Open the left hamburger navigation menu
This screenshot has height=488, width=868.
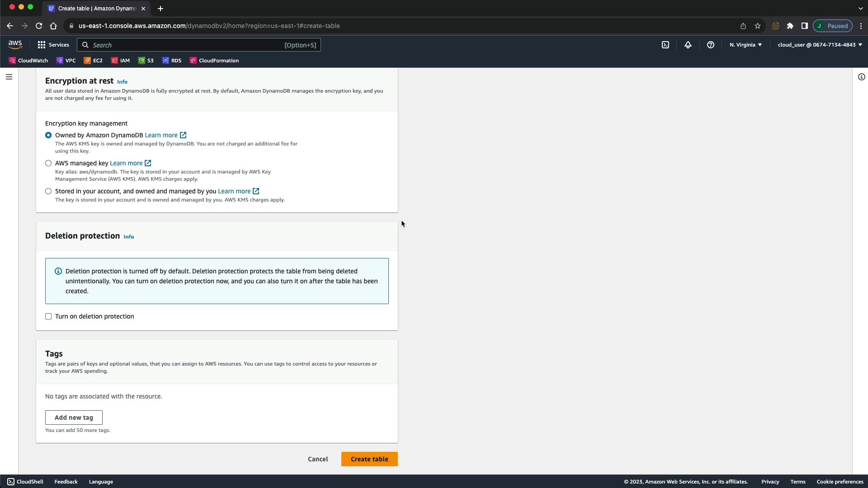pos(9,77)
